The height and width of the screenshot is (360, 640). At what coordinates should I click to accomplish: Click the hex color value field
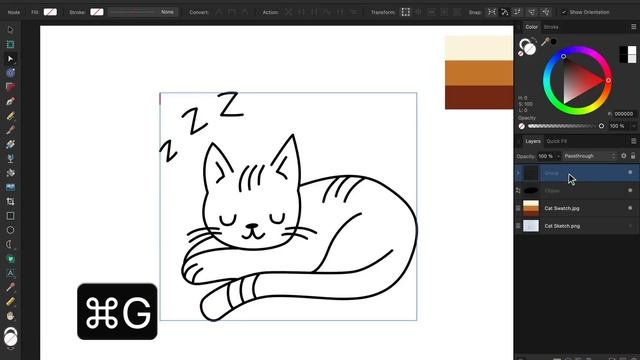(x=624, y=114)
